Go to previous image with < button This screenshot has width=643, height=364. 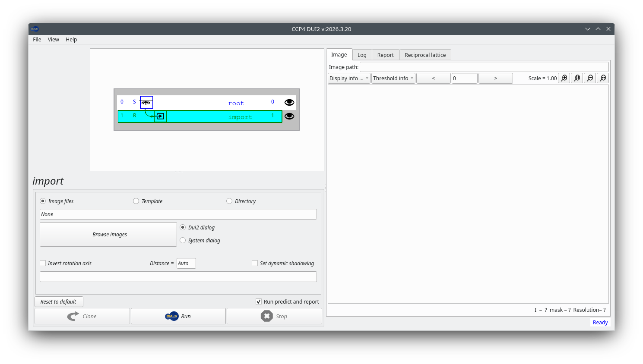click(x=434, y=78)
